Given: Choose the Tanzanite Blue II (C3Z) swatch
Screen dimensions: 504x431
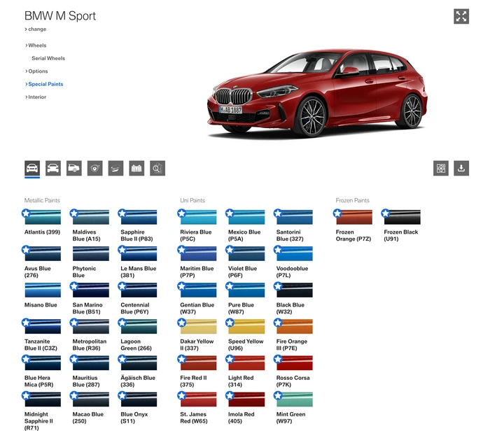Looking at the screenshot, I should tap(43, 326).
